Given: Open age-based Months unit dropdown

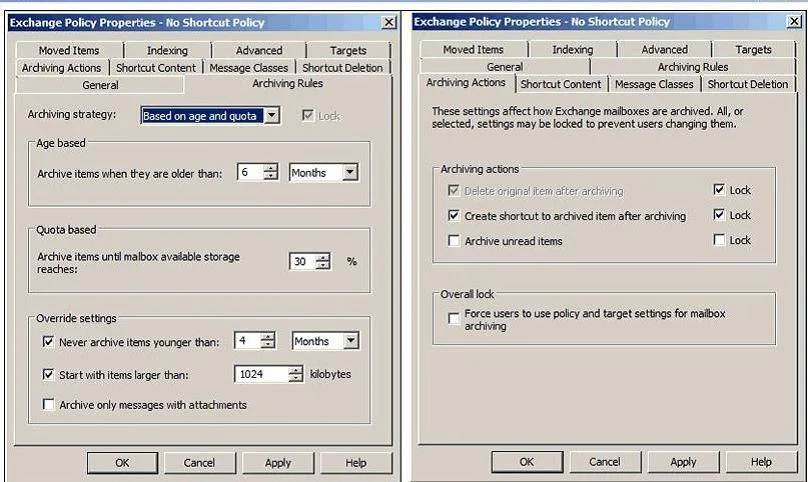Looking at the screenshot, I should click(x=350, y=172).
